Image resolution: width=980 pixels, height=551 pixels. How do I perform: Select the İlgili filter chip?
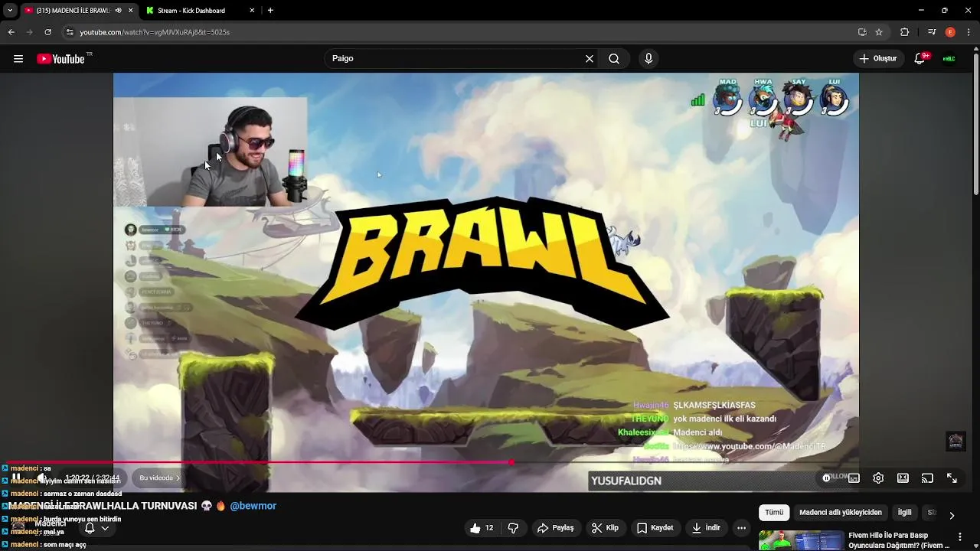904,512
